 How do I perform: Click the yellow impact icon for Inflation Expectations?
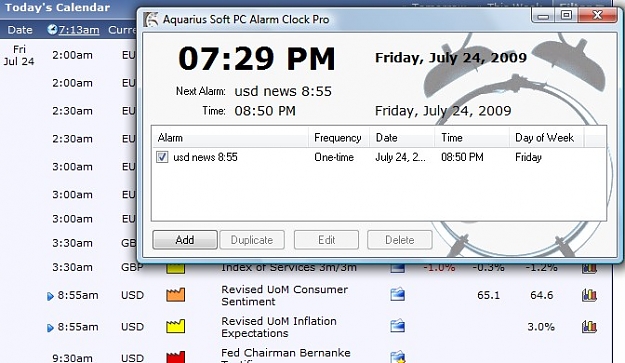click(x=175, y=326)
